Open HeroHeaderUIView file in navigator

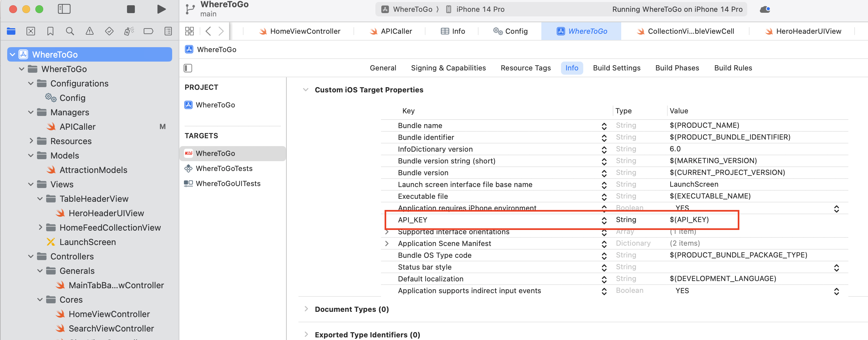pyautogui.click(x=100, y=213)
